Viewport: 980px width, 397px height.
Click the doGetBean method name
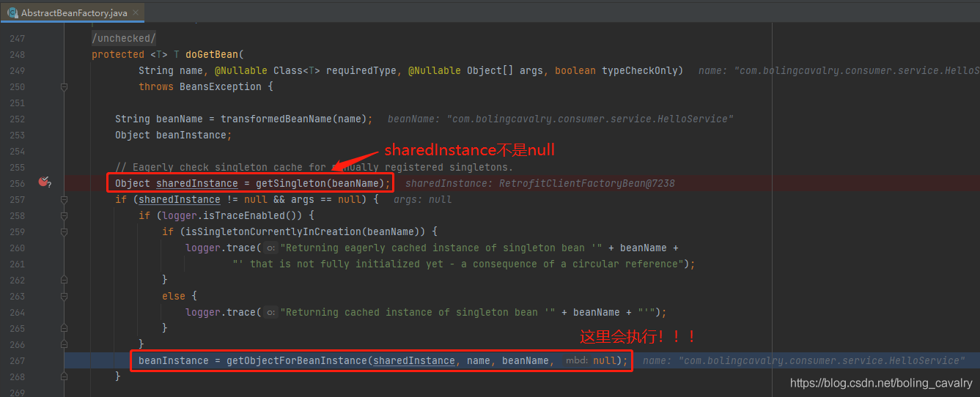coord(212,54)
